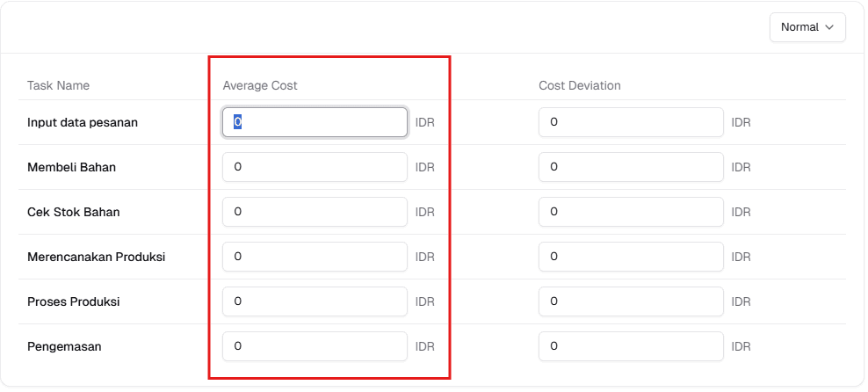Select Average Cost input for Membeli Bahan

315,167
